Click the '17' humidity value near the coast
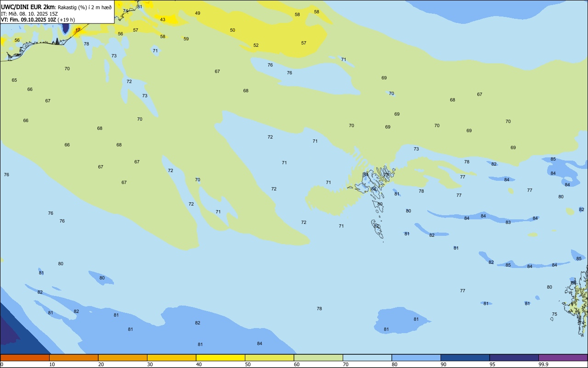Image resolution: width=588 pixels, height=368 pixels. click(78, 30)
